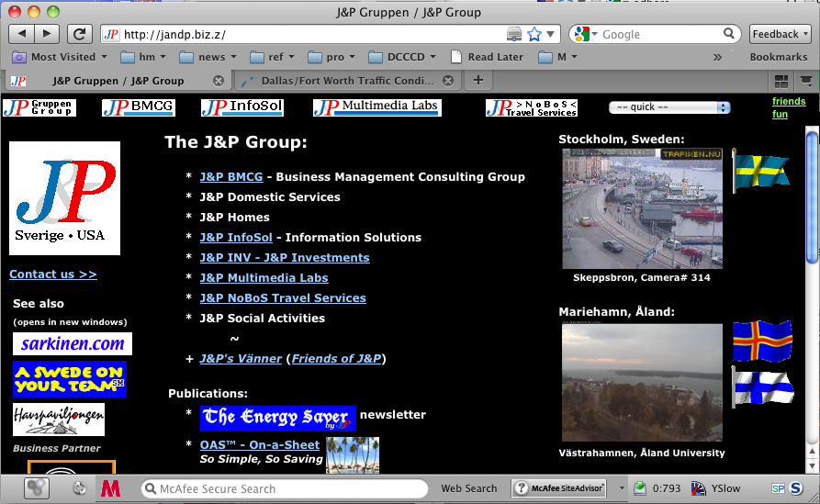This screenshot has width=820, height=504.
Task: Click the red McAfee M icon
Action: (x=110, y=488)
